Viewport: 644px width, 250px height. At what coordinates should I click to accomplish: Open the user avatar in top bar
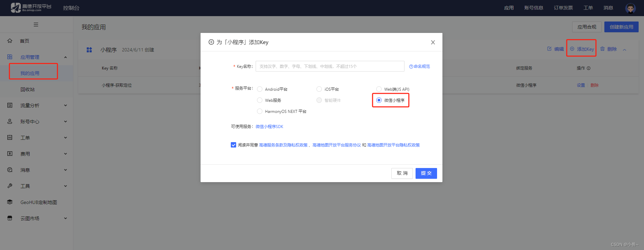[630, 8]
